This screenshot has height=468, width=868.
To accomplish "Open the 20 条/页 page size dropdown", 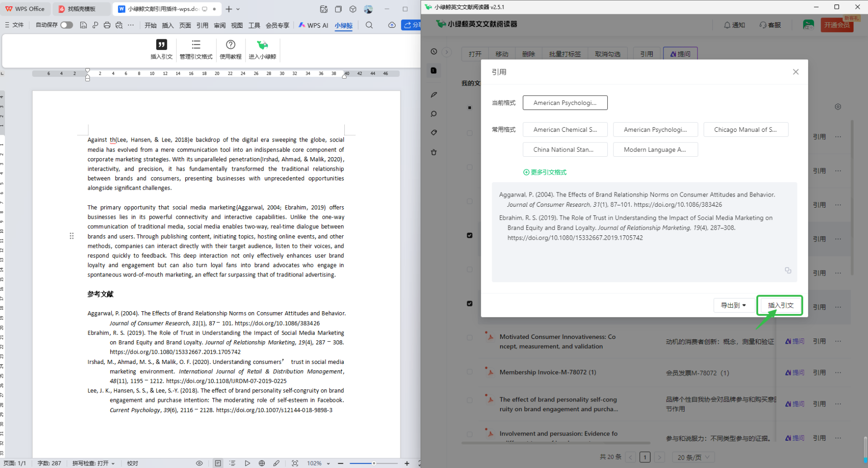I will pyautogui.click(x=693, y=457).
